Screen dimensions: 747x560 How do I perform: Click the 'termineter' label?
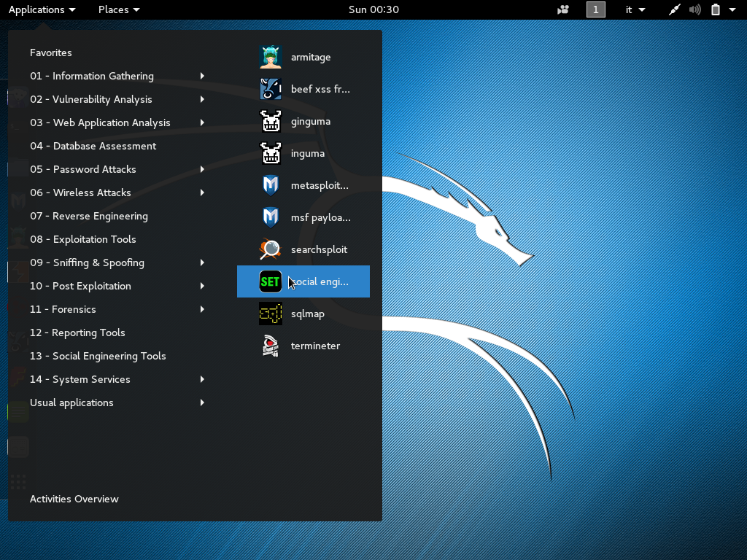315,346
